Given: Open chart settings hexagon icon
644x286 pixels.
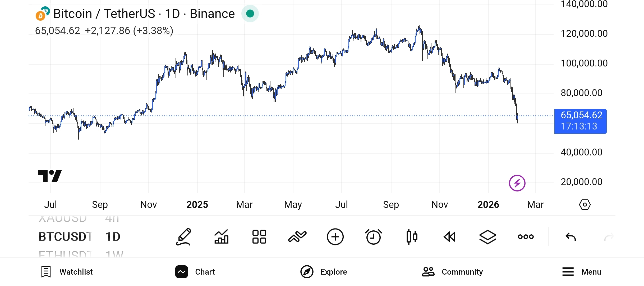Looking at the screenshot, I should [x=585, y=205].
